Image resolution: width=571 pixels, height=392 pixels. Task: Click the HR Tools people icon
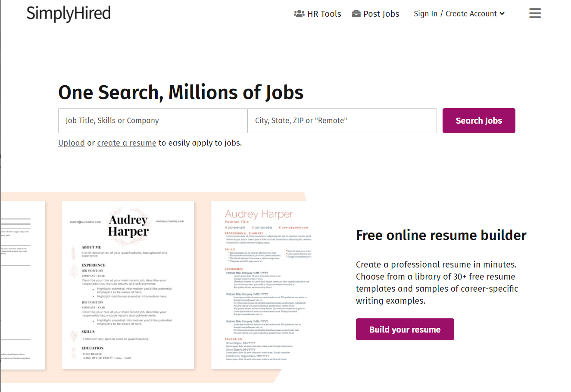click(x=299, y=13)
